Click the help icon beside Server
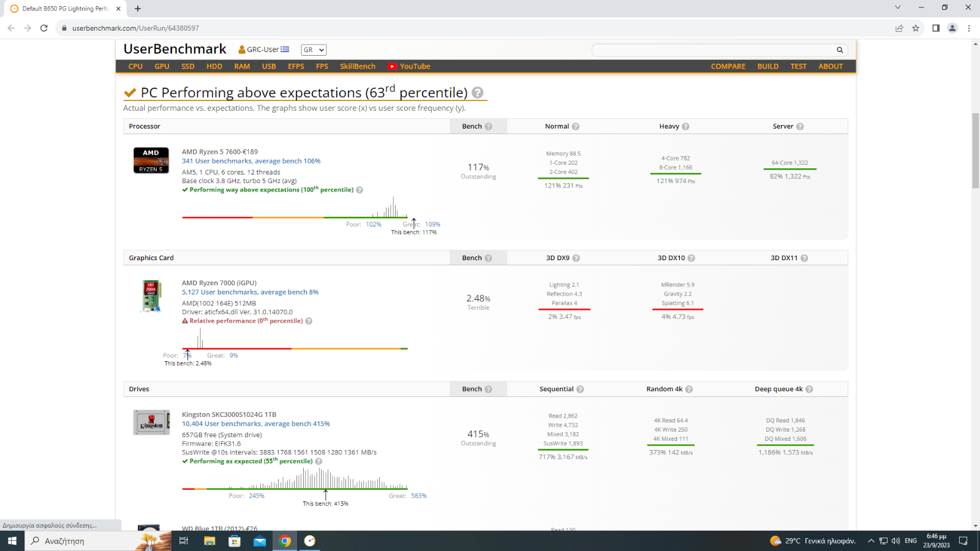The height and width of the screenshot is (551, 980). pyautogui.click(x=800, y=127)
